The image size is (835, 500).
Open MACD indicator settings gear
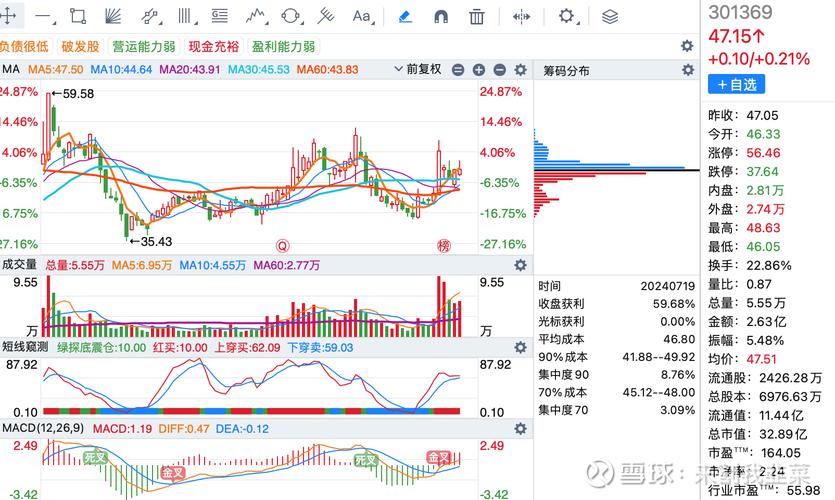click(x=520, y=429)
